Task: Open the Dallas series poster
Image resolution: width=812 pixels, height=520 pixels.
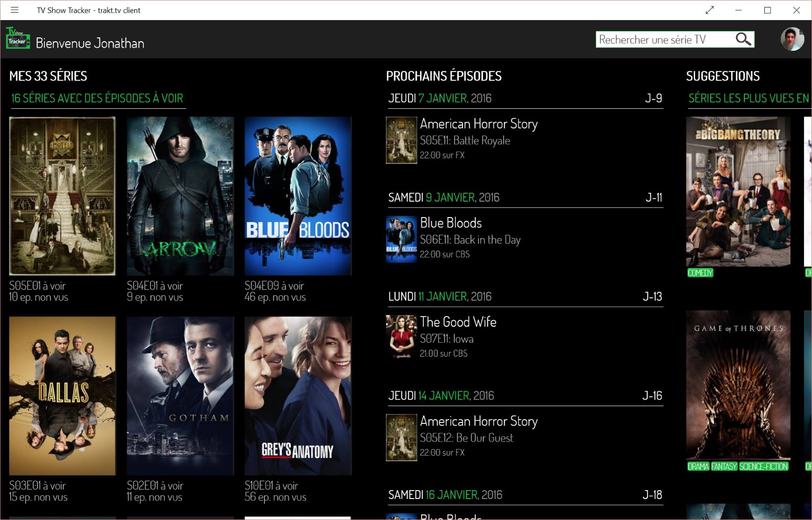Action: 63,396
